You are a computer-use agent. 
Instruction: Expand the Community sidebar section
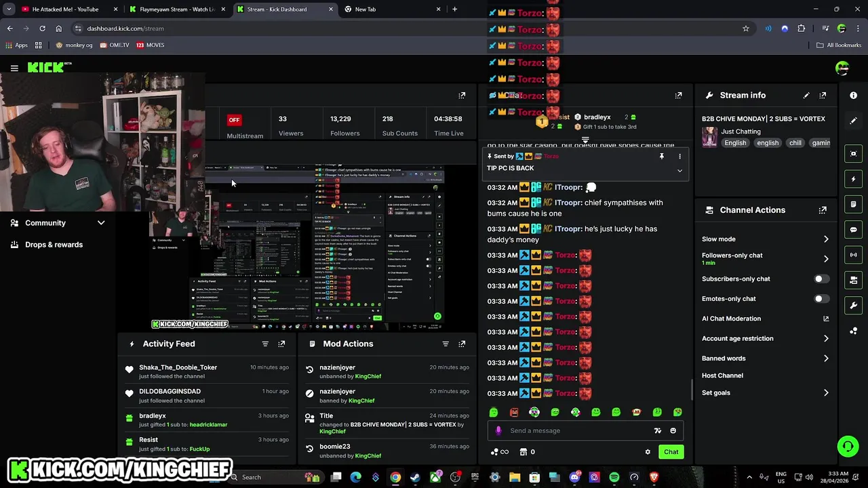(x=101, y=223)
